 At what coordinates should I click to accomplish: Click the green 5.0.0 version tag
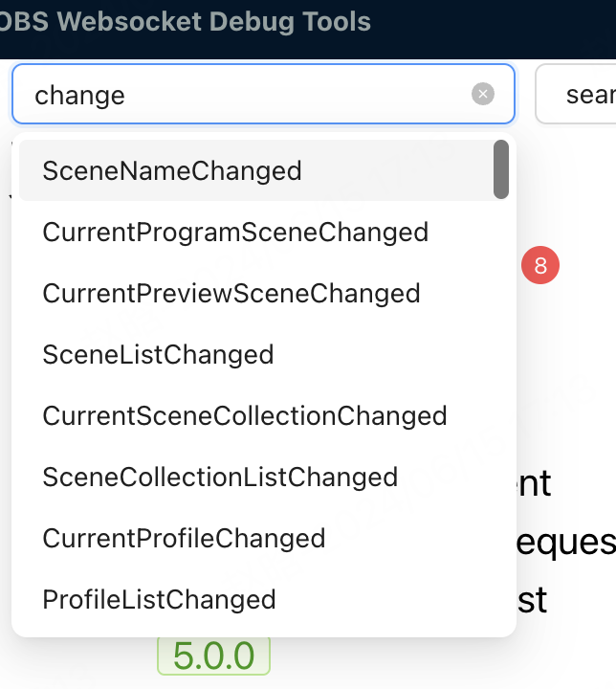coord(214,656)
